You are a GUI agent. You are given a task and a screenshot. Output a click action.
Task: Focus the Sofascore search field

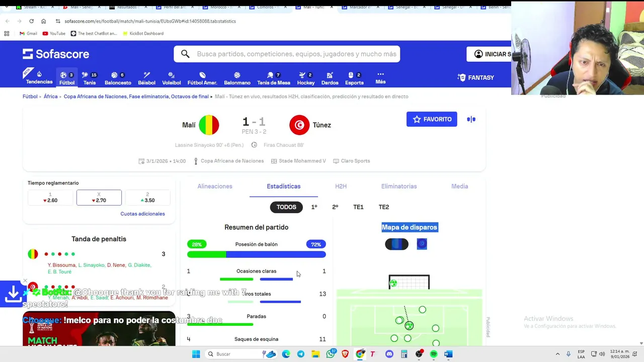tap(287, 54)
